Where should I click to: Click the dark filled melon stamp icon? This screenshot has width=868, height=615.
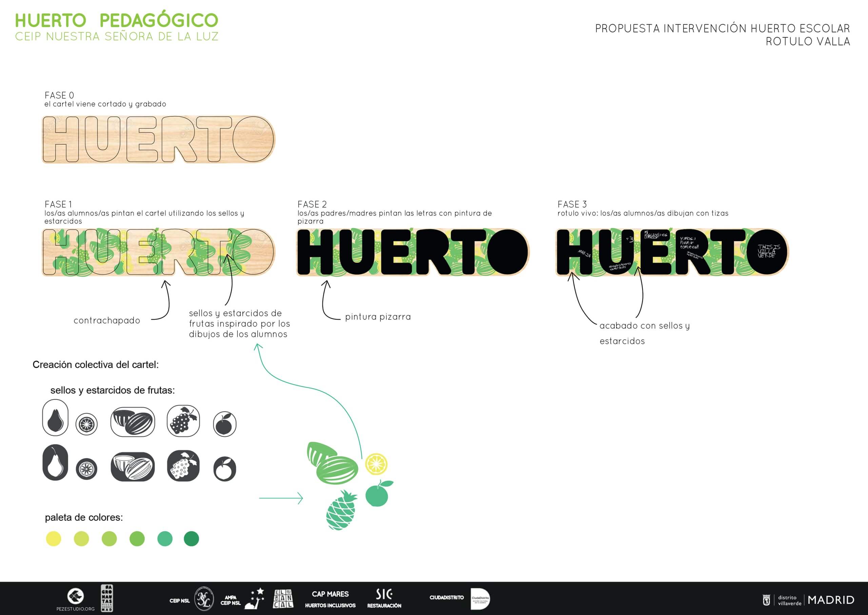[x=133, y=466]
